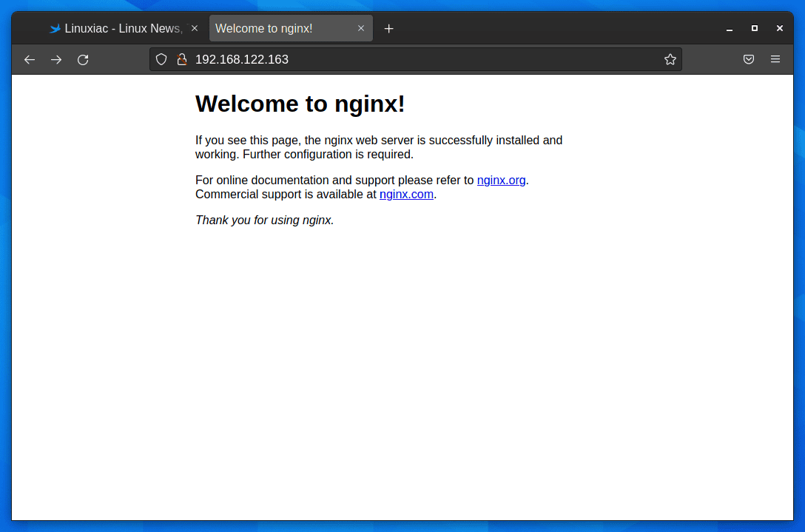805x532 pixels.
Task: Bookmark this page using the star
Action: pyautogui.click(x=670, y=59)
